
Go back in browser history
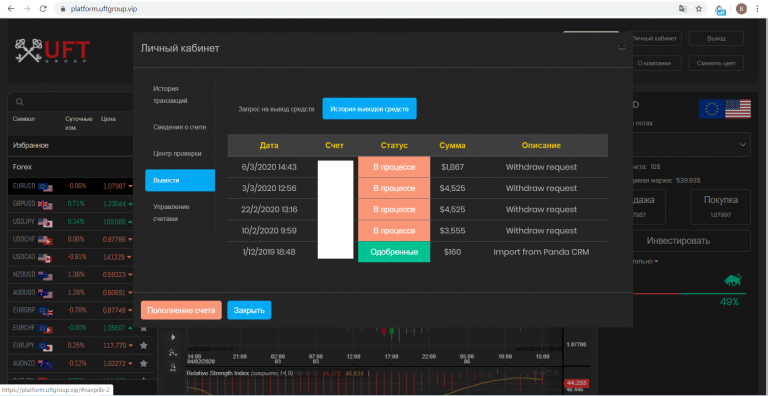11,9
